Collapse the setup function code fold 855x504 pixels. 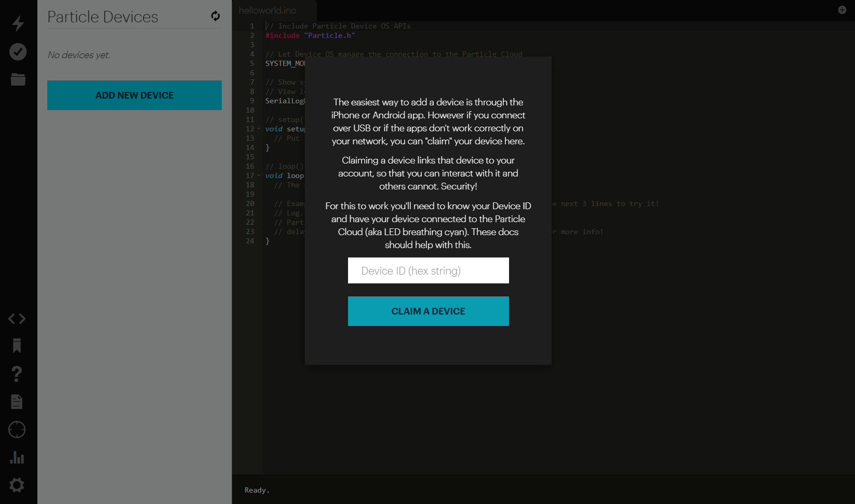258,129
